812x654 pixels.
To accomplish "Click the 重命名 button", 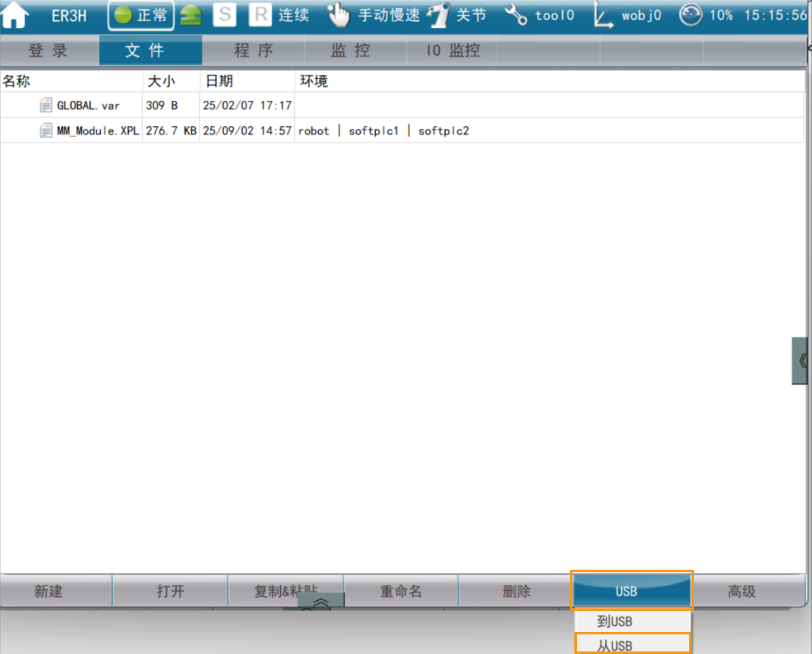I will [x=401, y=591].
